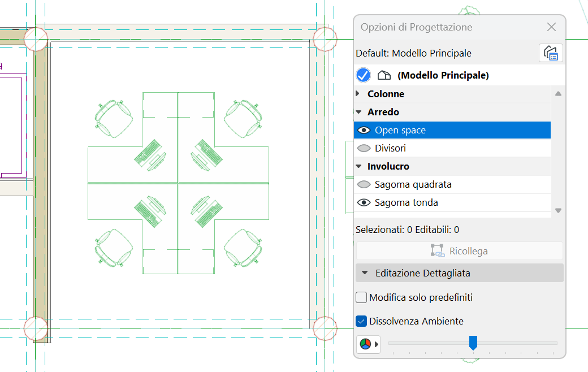The image size is (588, 372).
Task: Select the bottom-right office chair in the plan
Action: tap(243, 248)
